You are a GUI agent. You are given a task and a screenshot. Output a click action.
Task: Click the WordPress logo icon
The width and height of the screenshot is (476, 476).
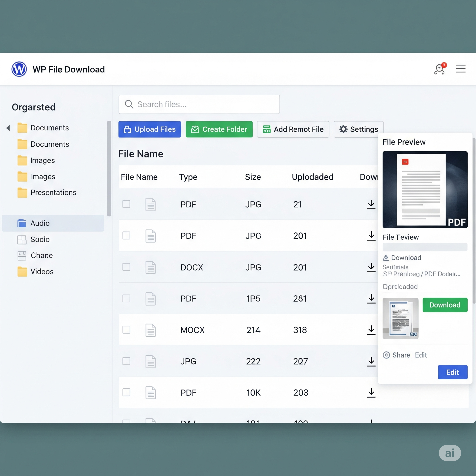click(19, 69)
